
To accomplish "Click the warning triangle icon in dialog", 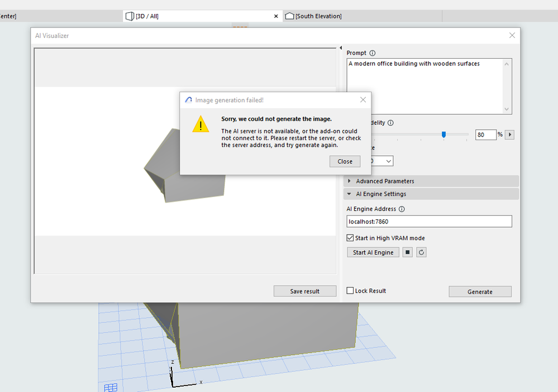I will [x=201, y=124].
